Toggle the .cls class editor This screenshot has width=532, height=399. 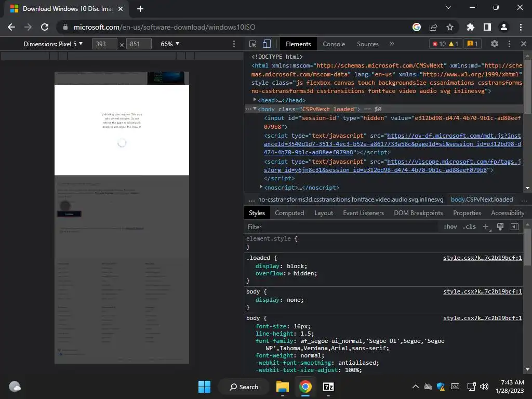[x=469, y=227]
